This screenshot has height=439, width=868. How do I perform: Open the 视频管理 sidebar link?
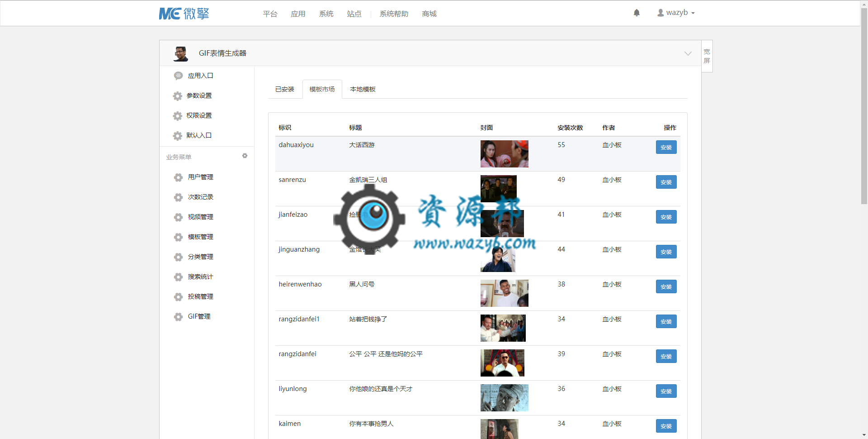pyautogui.click(x=200, y=217)
